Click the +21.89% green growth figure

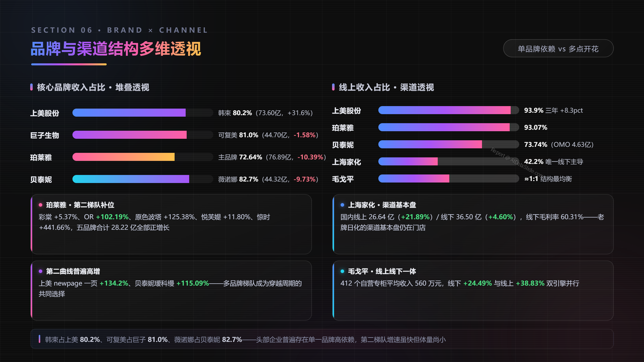click(x=416, y=217)
